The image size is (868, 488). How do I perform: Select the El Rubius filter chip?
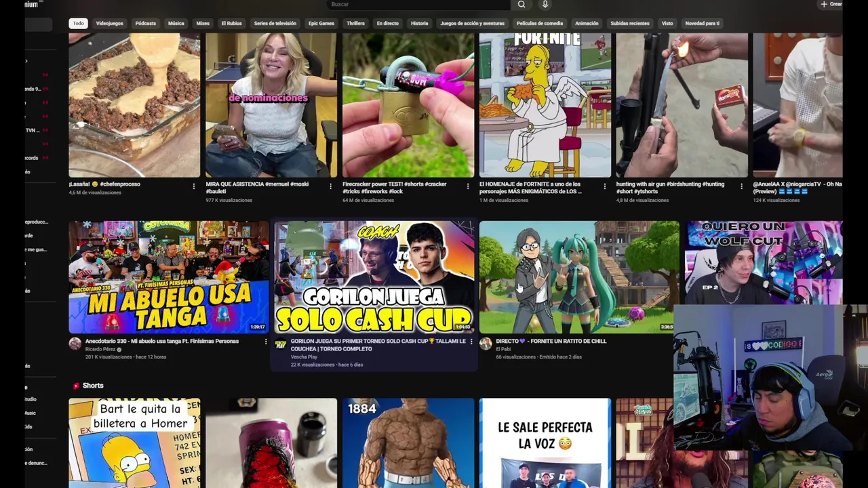pyautogui.click(x=231, y=23)
